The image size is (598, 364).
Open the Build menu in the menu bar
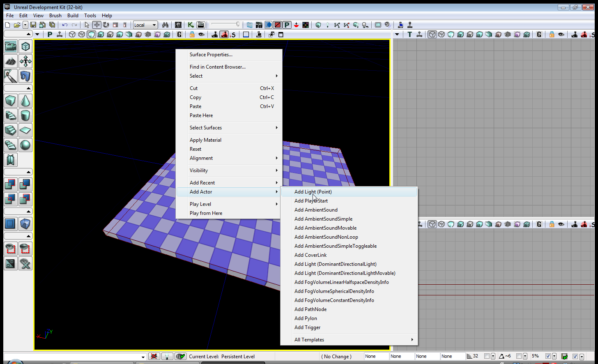click(73, 16)
